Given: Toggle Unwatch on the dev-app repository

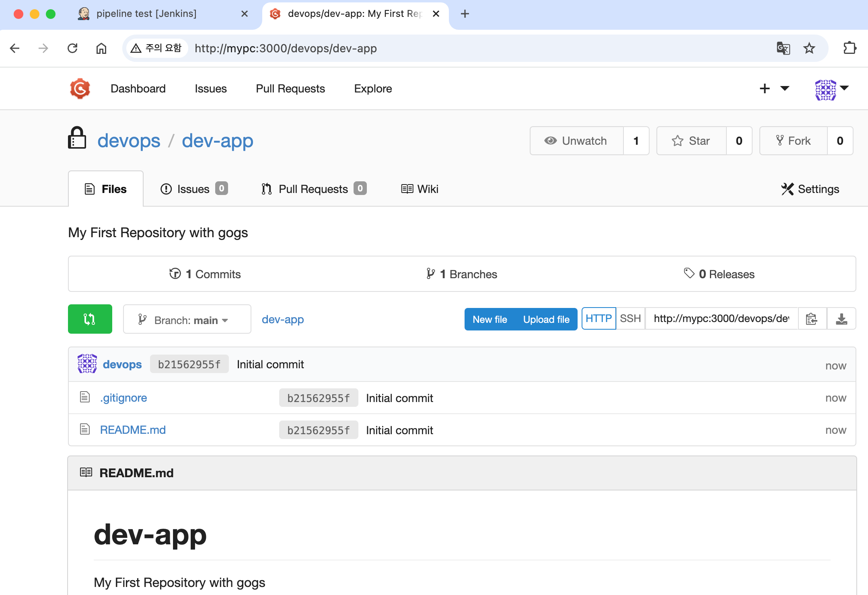Looking at the screenshot, I should 576,141.
